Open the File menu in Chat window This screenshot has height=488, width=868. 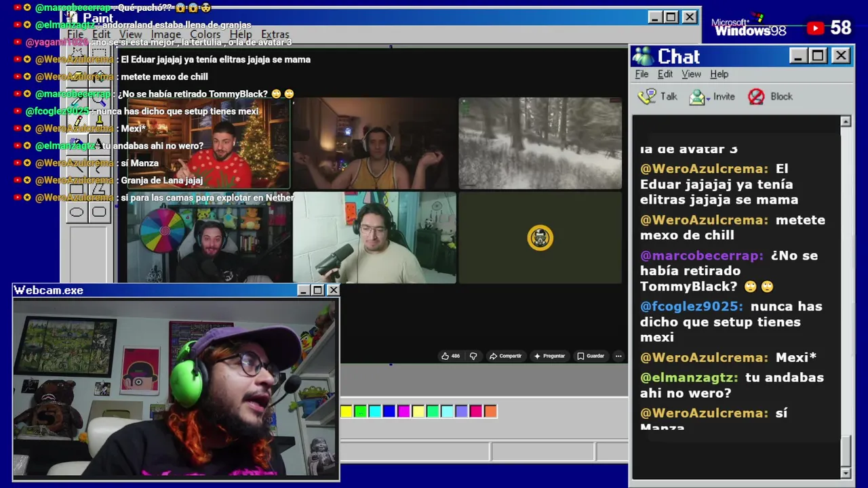[x=642, y=74]
